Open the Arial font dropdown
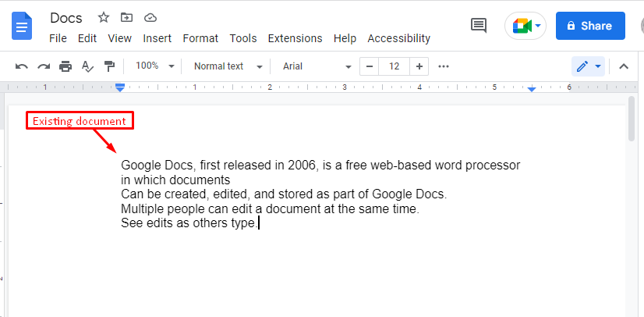Viewport: 644px width, 317px height. click(317, 66)
